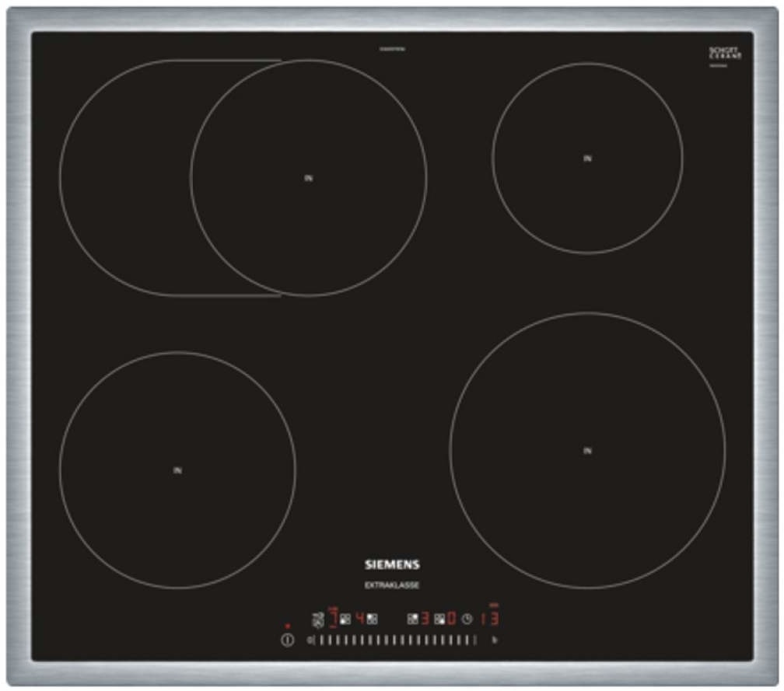Select the front-left cooking zone icon

[344, 619]
